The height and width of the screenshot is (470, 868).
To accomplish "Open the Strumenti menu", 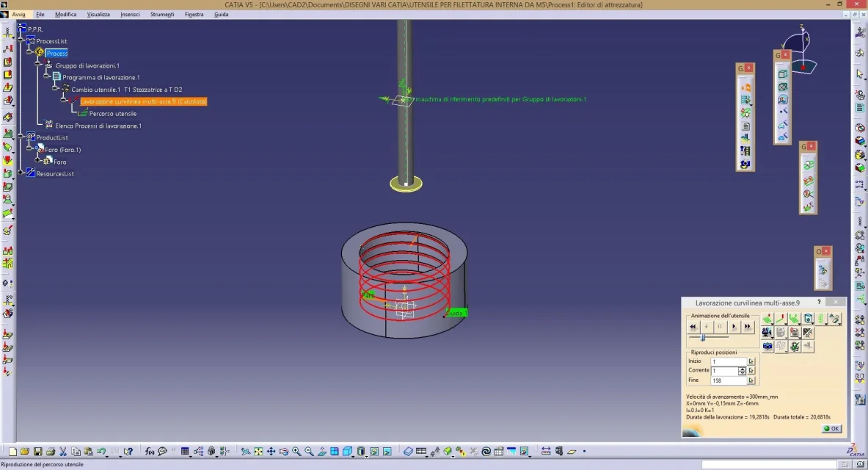I will [x=162, y=15].
